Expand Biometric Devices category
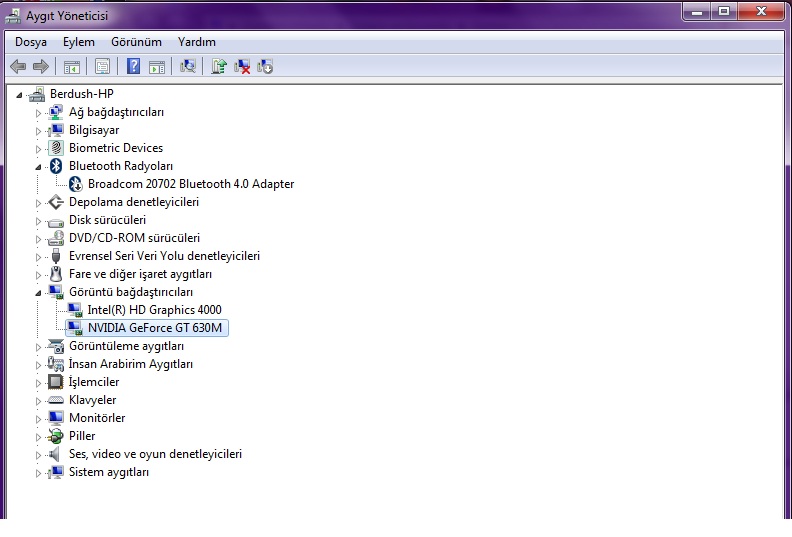Image resolution: width=792 pixels, height=537 pixels. pos(38,149)
